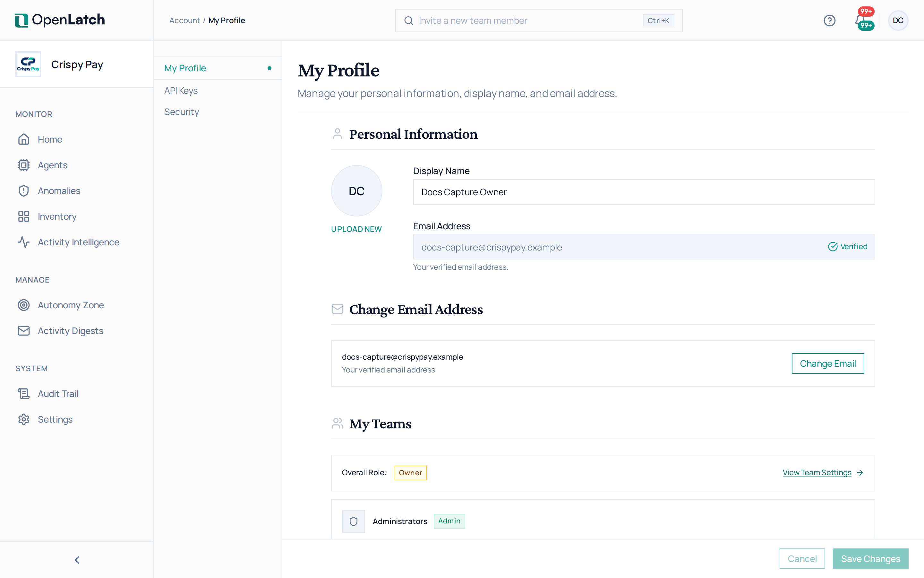This screenshot has height=578, width=924.
Task: Click the My Profile breadcrumb text
Action: click(227, 21)
